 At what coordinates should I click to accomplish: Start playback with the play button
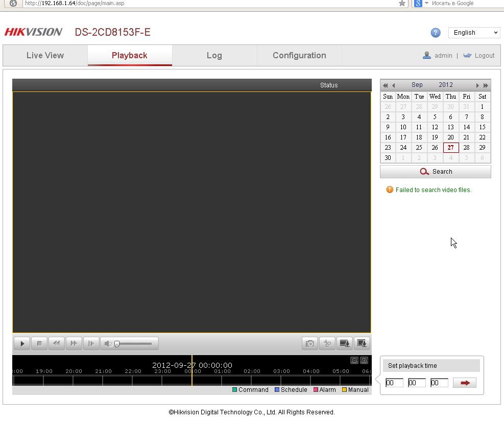point(22,343)
